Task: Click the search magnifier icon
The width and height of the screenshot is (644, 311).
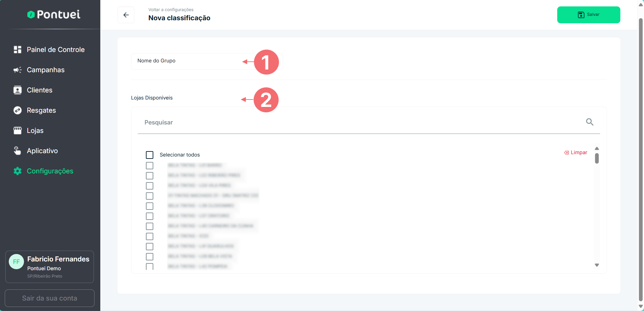Action: (590, 122)
